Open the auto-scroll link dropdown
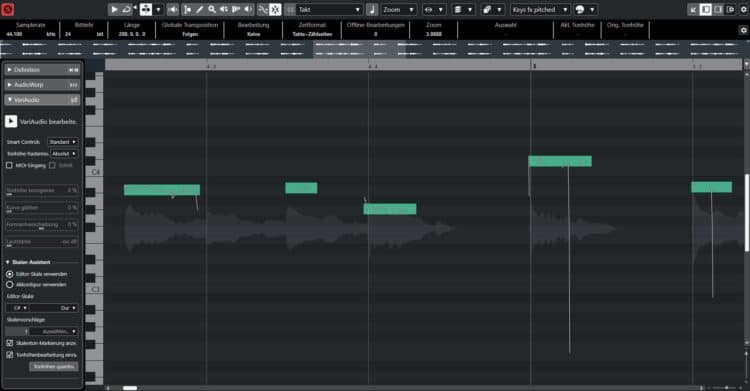Image resolution: width=750 pixels, height=391 pixels. tap(440, 10)
